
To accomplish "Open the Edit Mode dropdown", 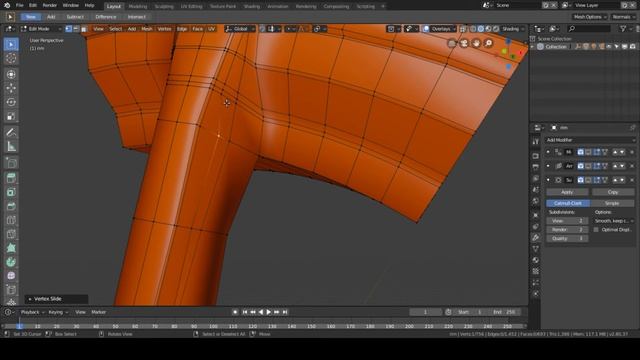I will click(41, 29).
